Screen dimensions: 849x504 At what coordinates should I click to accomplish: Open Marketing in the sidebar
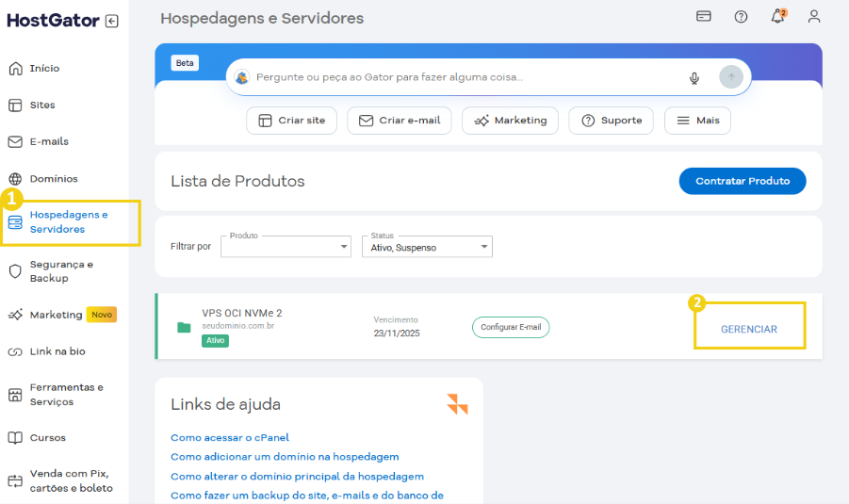[x=56, y=315]
